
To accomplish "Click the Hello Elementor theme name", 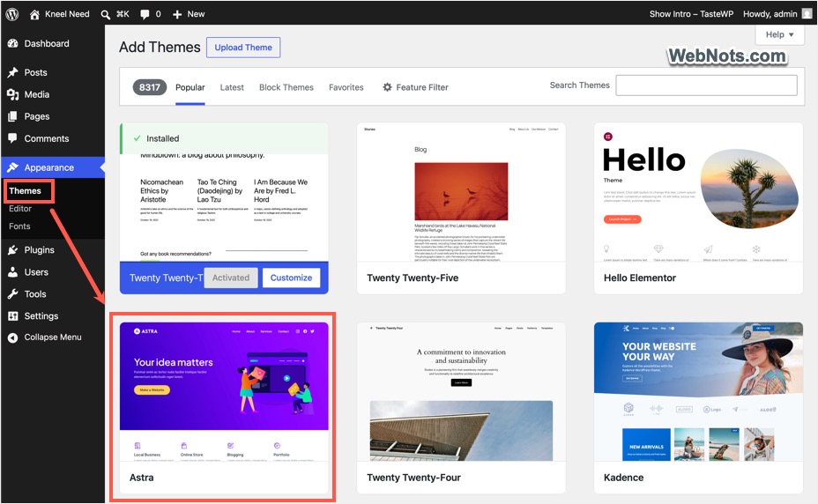I will (x=640, y=278).
